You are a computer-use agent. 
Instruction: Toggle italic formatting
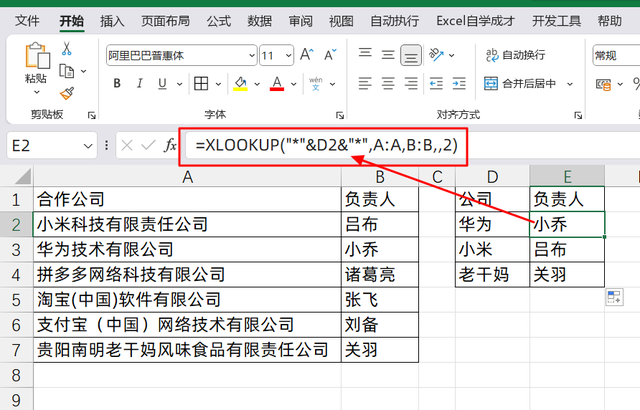tap(140, 84)
